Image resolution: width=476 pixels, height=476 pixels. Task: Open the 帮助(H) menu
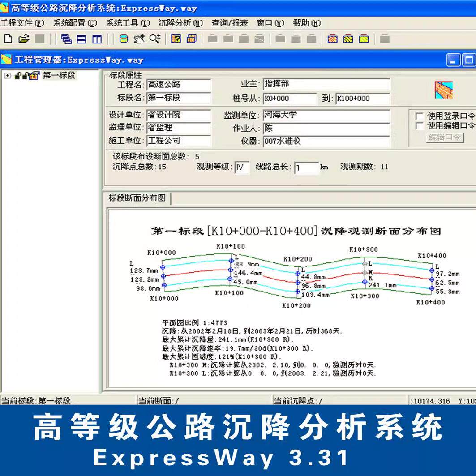click(x=307, y=23)
